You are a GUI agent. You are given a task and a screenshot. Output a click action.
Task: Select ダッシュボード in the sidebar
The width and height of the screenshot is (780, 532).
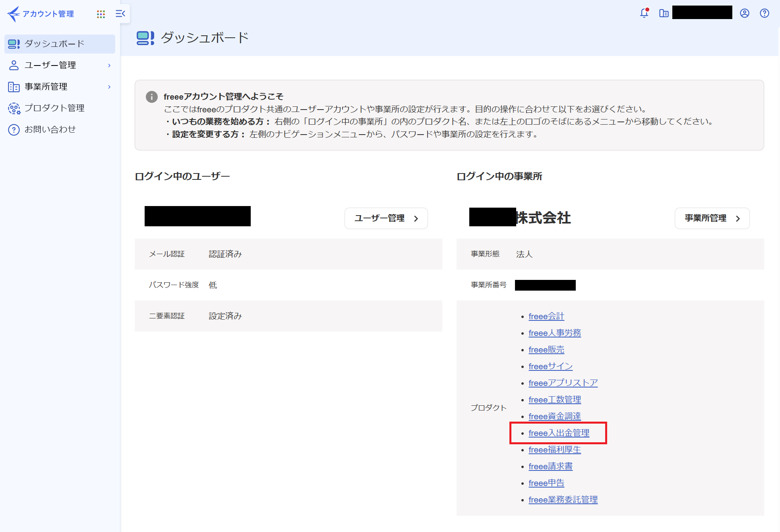point(60,44)
